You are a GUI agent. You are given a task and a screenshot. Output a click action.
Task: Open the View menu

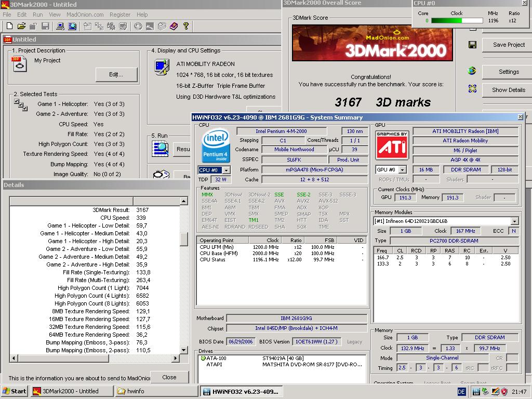click(55, 15)
